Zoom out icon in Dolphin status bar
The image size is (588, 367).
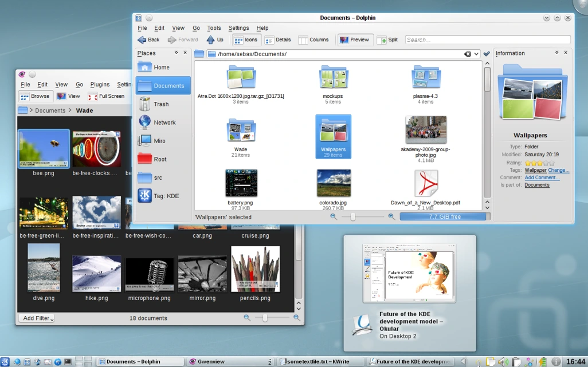pyautogui.click(x=334, y=216)
